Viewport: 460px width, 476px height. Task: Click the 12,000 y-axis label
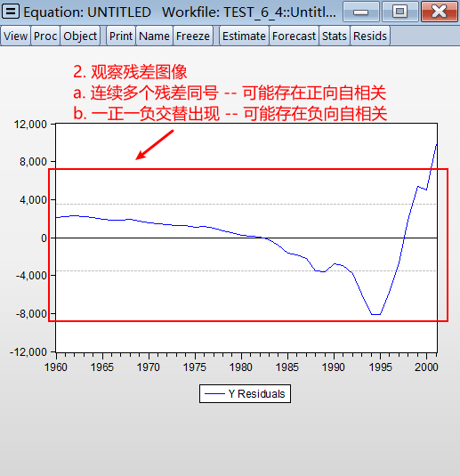coord(30,125)
